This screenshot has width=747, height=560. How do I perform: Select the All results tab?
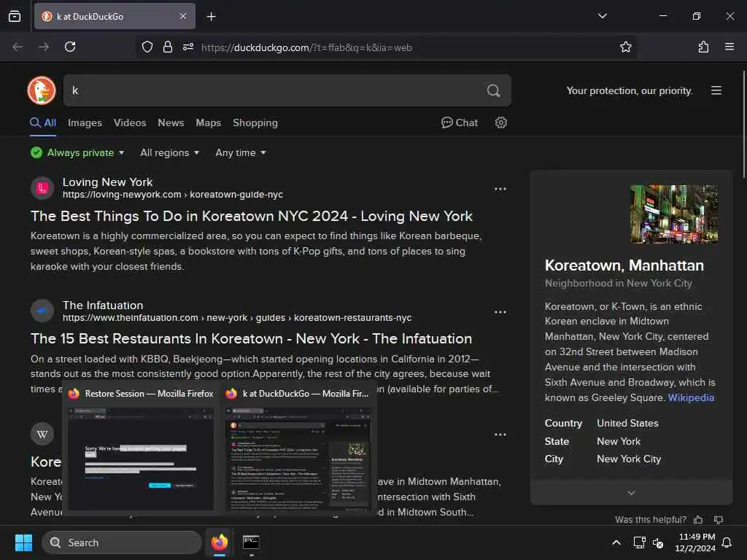coord(43,122)
